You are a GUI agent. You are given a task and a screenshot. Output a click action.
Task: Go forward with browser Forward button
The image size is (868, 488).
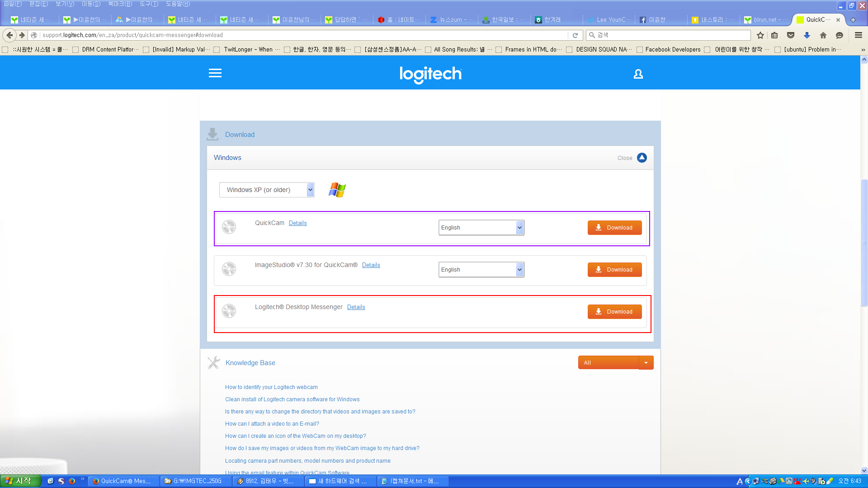pyautogui.click(x=22, y=35)
